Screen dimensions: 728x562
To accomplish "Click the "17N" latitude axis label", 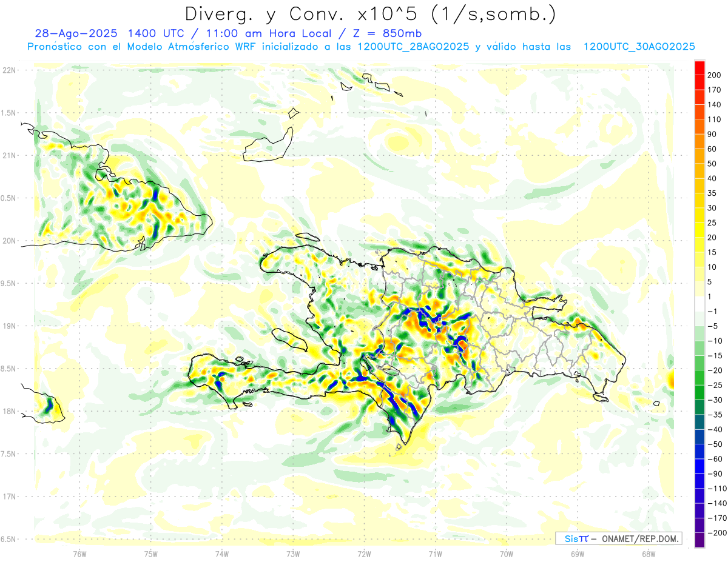I will click(x=9, y=497).
